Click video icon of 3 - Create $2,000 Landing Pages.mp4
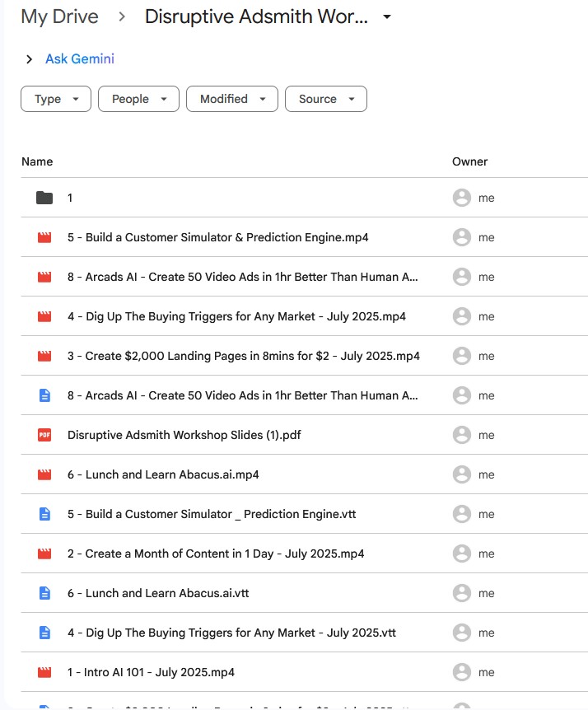 [44, 356]
